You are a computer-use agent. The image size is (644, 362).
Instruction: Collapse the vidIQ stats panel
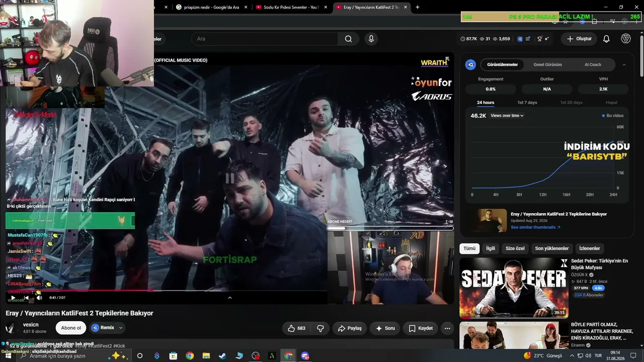pyautogui.click(x=624, y=64)
